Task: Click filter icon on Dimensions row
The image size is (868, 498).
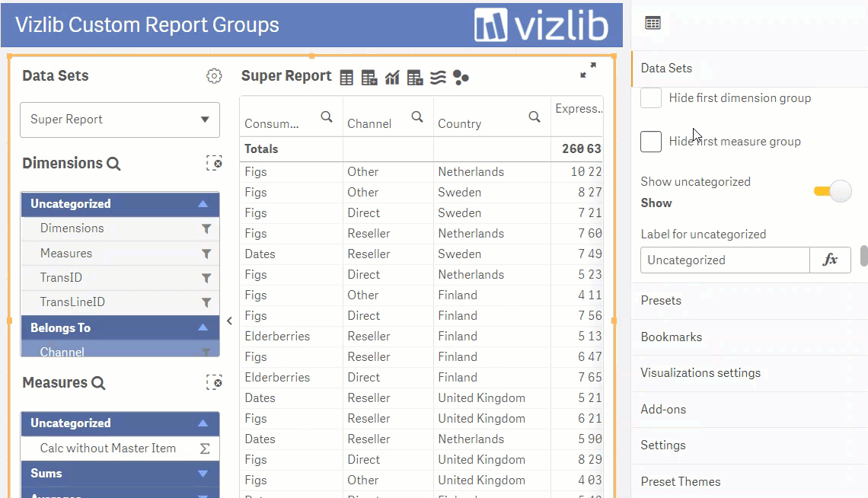Action: (x=206, y=228)
